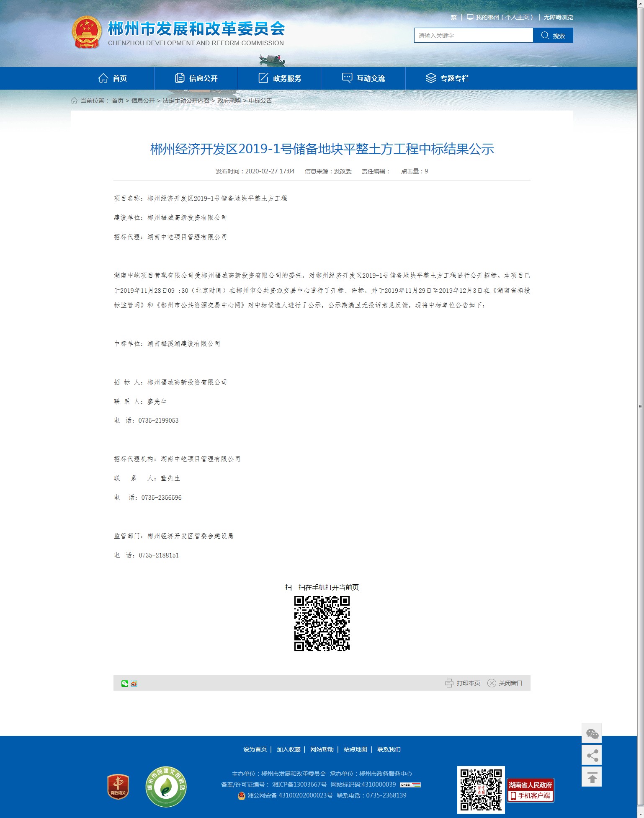644x818 pixels.
Task: Click the CNZZ statistics icon
Action: (x=410, y=784)
